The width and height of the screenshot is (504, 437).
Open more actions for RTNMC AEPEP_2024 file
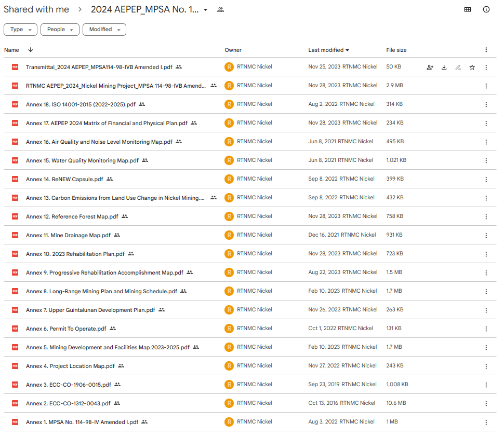[x=486, y=86]
